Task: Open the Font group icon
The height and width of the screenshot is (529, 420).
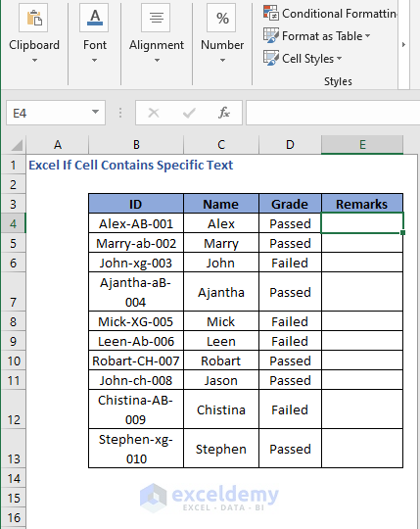Action: point(94,18)
